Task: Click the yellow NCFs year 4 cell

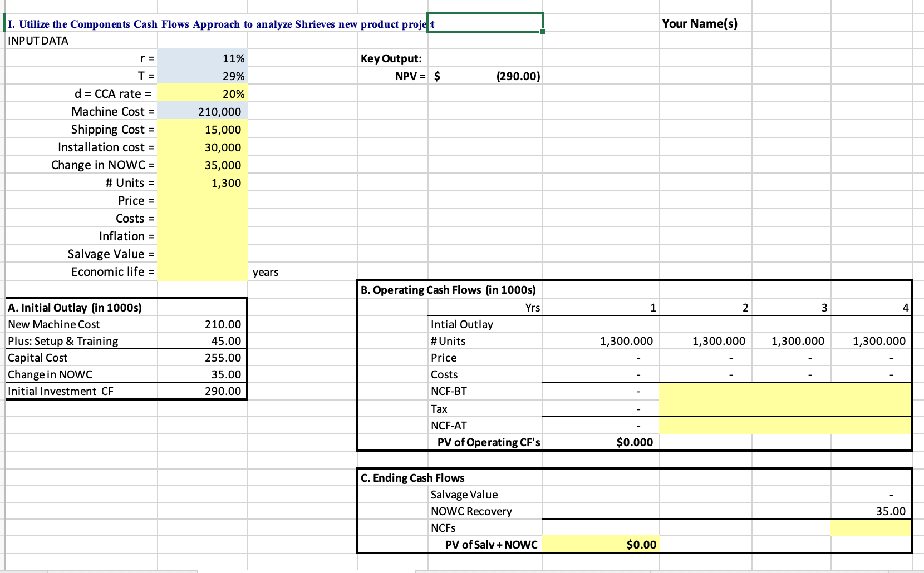Action: (871, 528)
